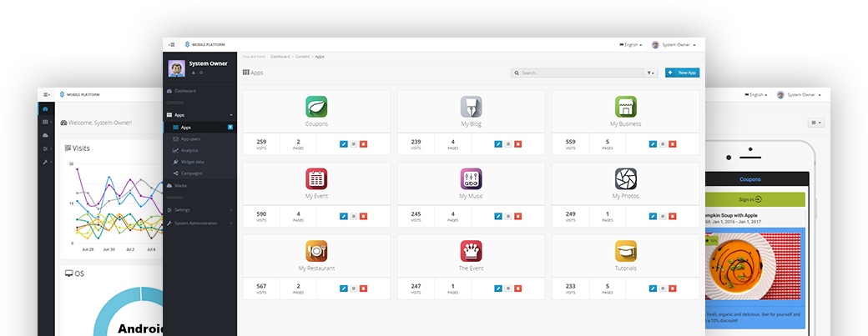Open list options for Tutorials app

(x=663, y=288)
